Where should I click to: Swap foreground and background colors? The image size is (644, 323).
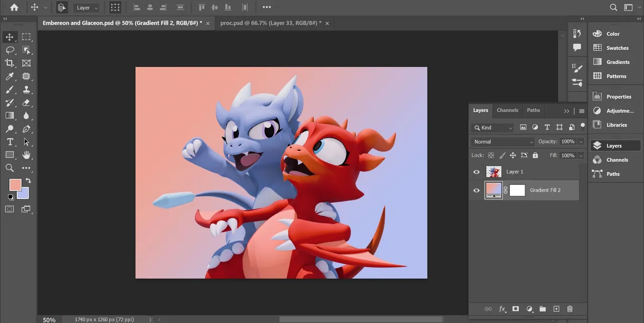point(28,180)
